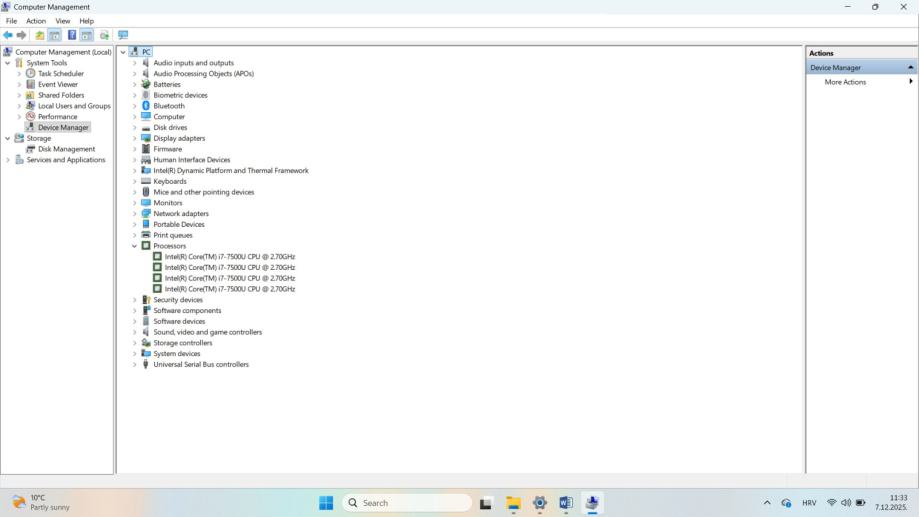Open the Action menu
The width and height of the screenshot is (919, 517).
(36, 21)
